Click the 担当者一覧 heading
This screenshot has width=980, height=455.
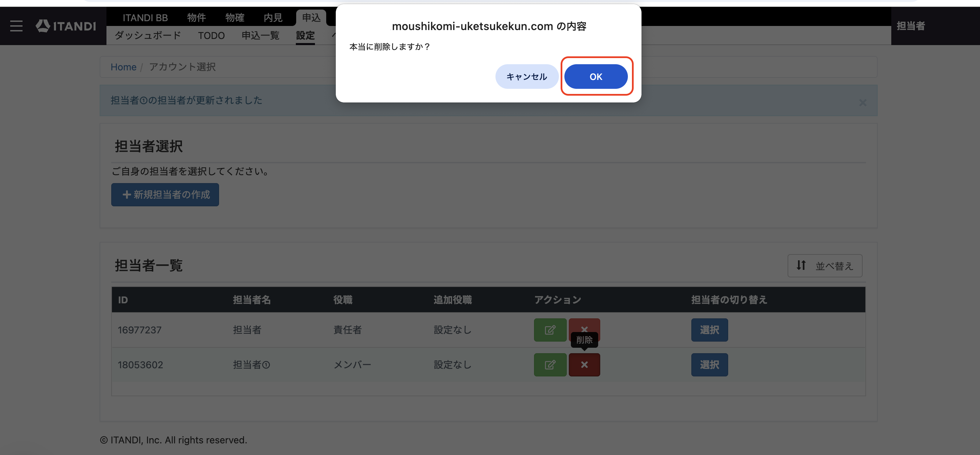pyautogui.click(x=149, y=265)
